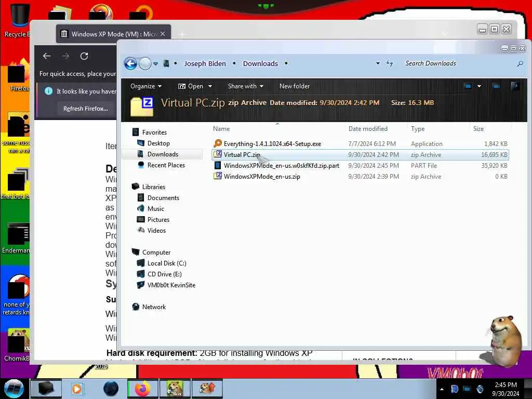The width and height of the screenshot is (532, 399).
Task: Open the view options dropdown arrow
Action: pos(479,86)
